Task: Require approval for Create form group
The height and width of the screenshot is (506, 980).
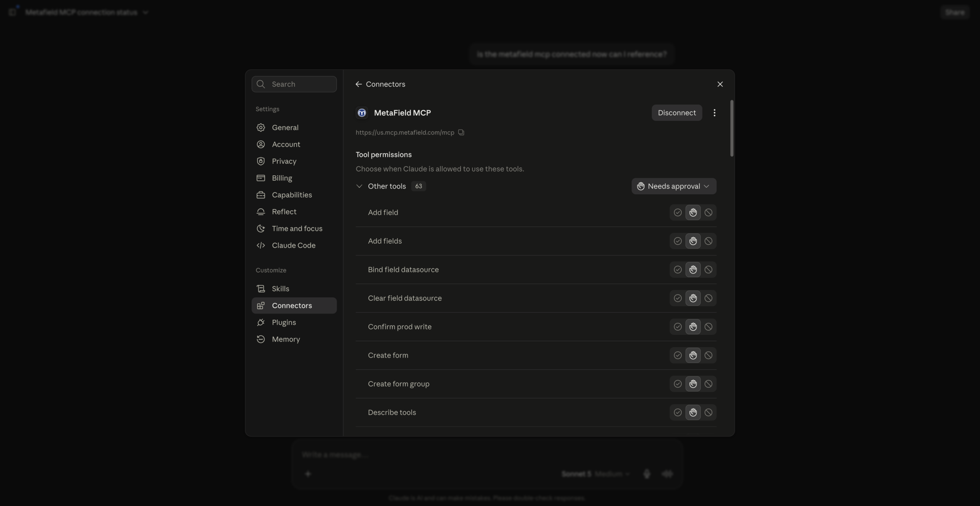Action: [693, 384]
